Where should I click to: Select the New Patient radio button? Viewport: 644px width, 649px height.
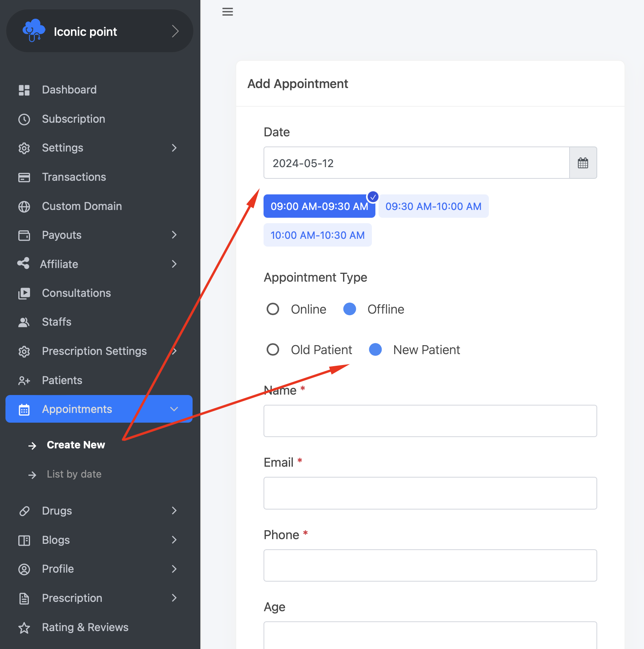click(375, 350)
